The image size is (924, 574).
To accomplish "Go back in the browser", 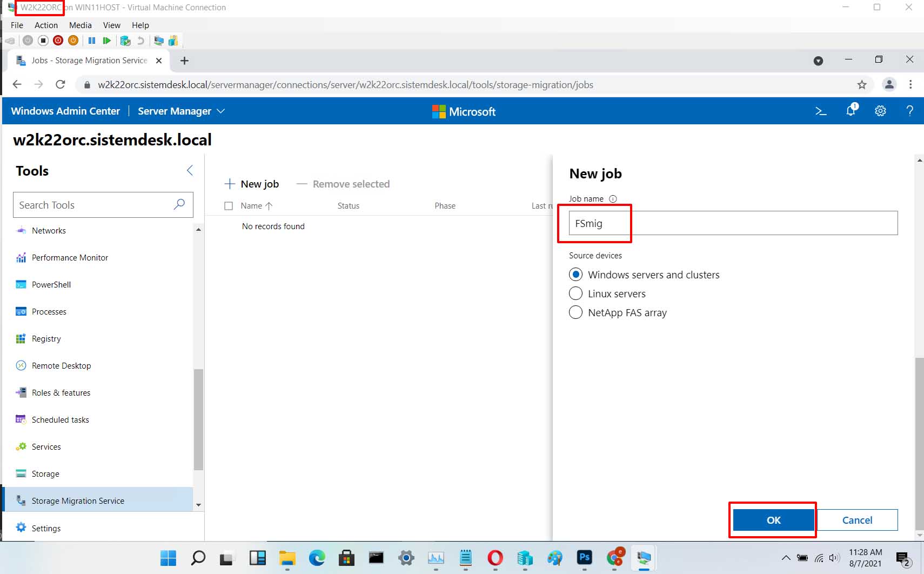I will coord(17,85).
